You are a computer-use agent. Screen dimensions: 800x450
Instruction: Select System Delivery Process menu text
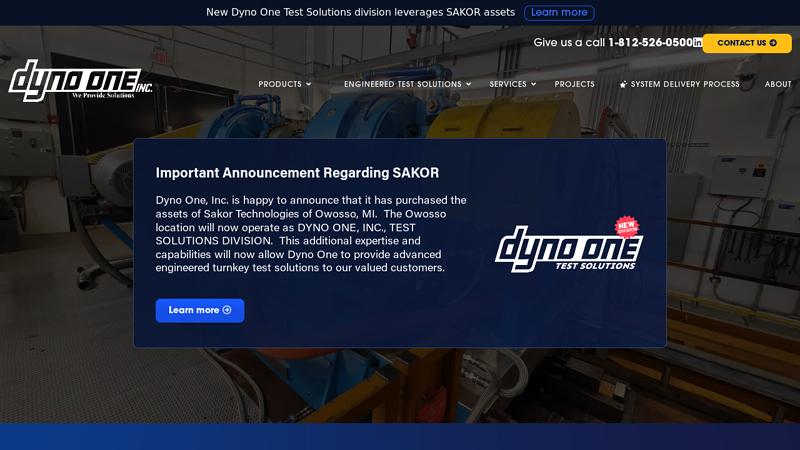pos(685,85)
